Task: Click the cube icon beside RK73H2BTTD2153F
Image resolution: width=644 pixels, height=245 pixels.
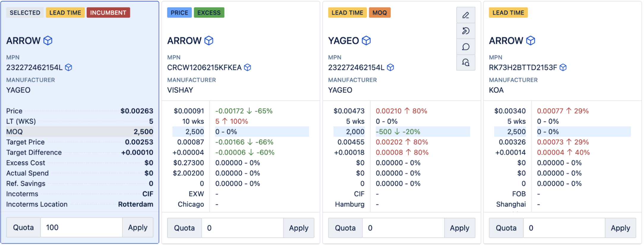Action: 563,67
